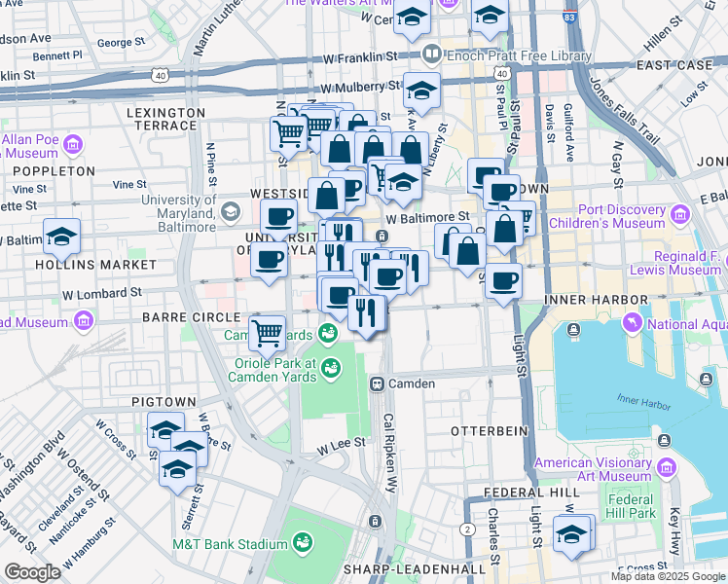Click the Enoch Pratt Free Library label
Viewport: 728px width, 584px height.
pyautogui.click(x=519, y=55)
